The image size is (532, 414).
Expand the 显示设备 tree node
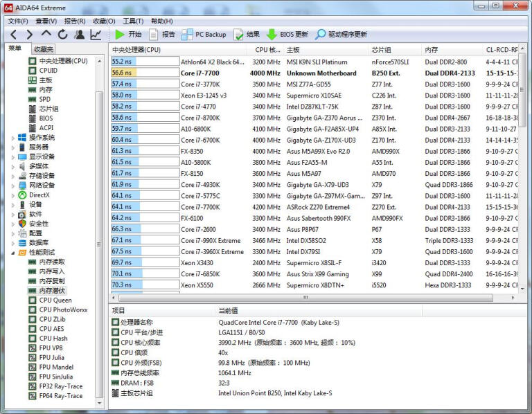13,157
